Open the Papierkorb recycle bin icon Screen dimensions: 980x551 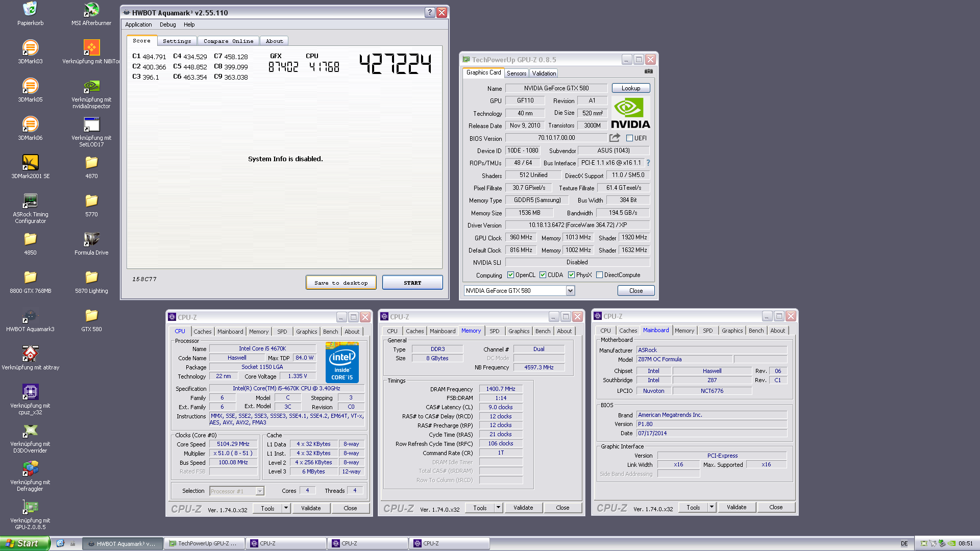click(x=30, y=9)
